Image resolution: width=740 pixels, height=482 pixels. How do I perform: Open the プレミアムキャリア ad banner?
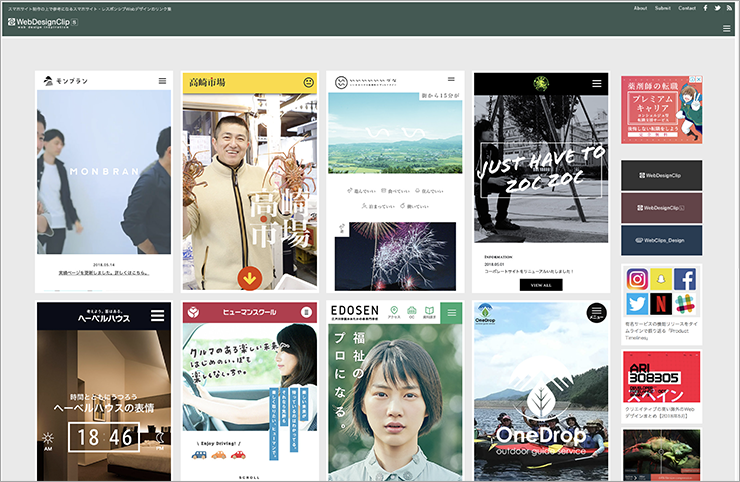(662, 110)
